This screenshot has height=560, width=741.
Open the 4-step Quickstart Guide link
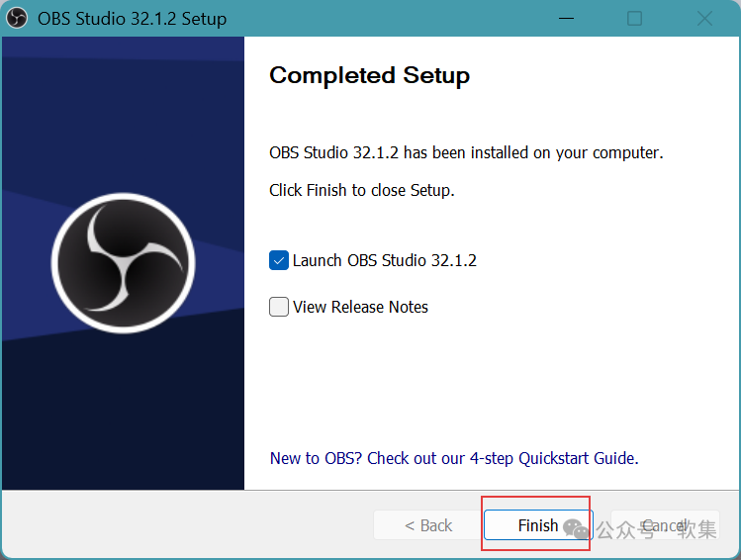pyautogui.click(x=454, y=458)
